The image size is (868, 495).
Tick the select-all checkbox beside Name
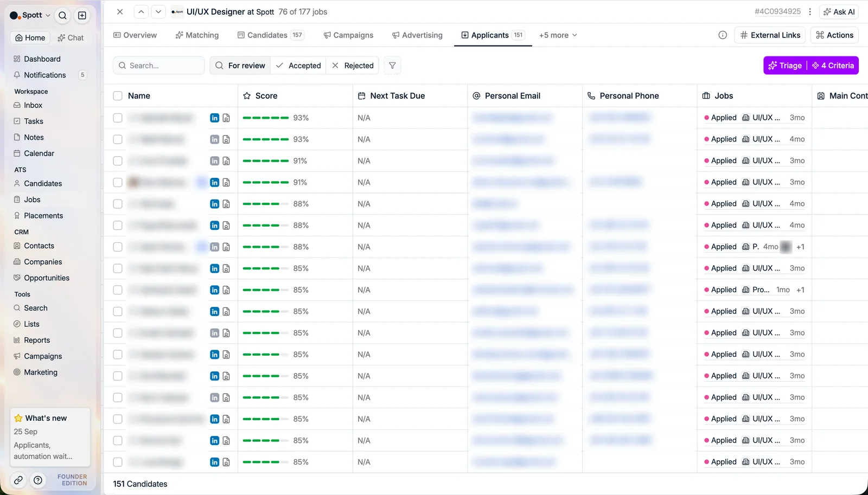[x=118, y=96]
